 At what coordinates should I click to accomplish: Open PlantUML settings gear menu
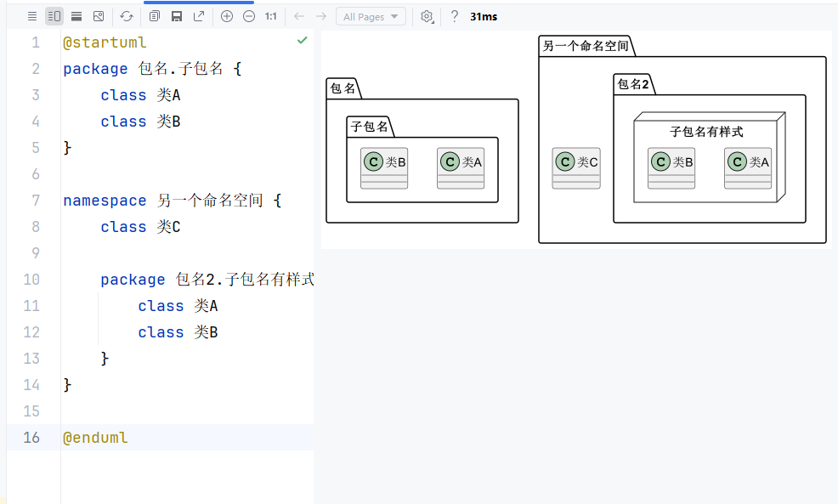click(x=427, y=16)
